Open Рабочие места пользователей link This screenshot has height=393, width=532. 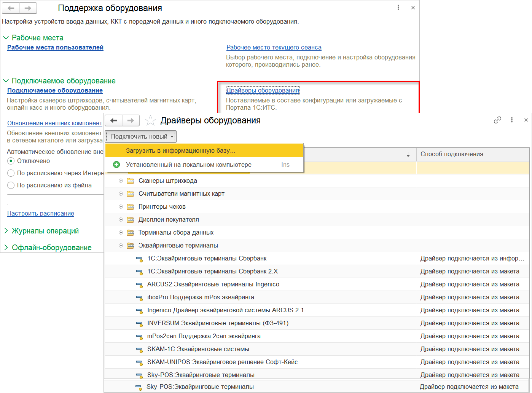click(55, 47)
